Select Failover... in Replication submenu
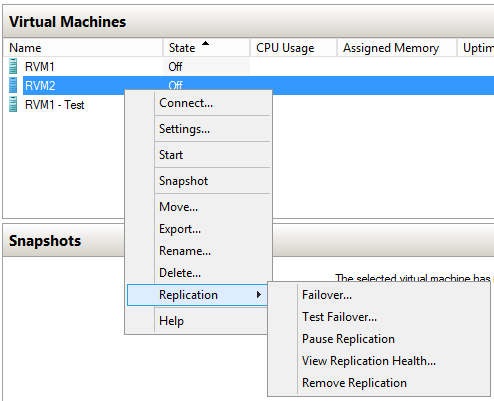 click(x=379, y=295)
